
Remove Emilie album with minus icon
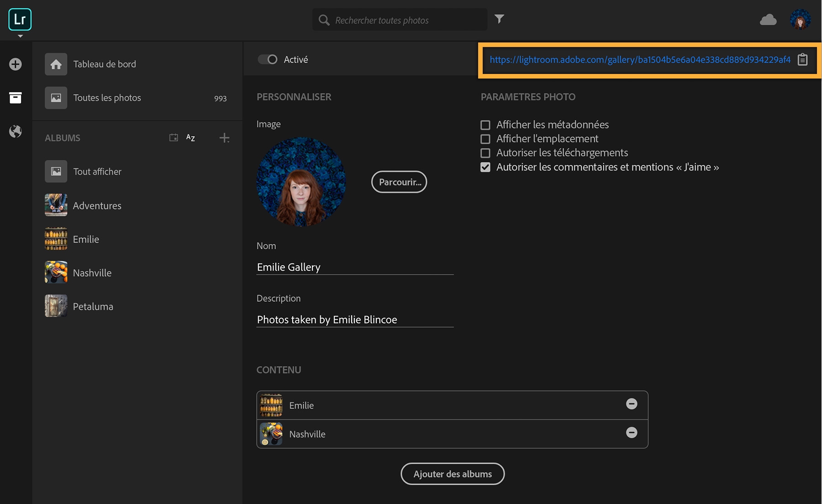[632, 404]
